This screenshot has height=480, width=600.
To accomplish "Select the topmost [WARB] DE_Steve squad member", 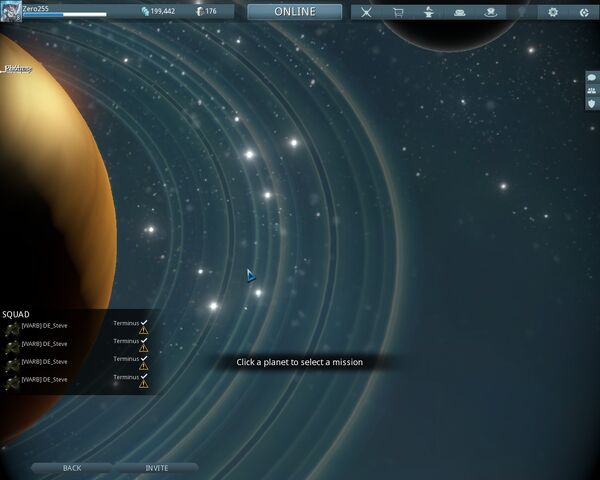I will pyautogui.click(x=44, y=326).
